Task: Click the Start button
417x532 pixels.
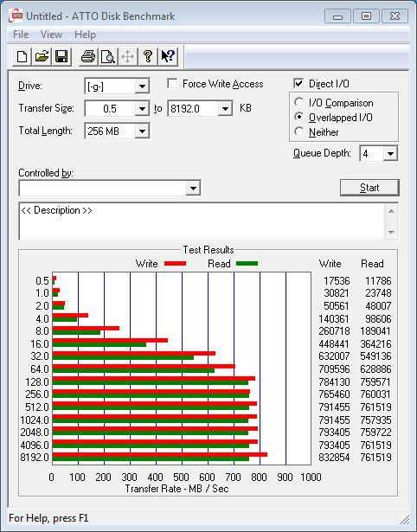Action: coord(369,188)
